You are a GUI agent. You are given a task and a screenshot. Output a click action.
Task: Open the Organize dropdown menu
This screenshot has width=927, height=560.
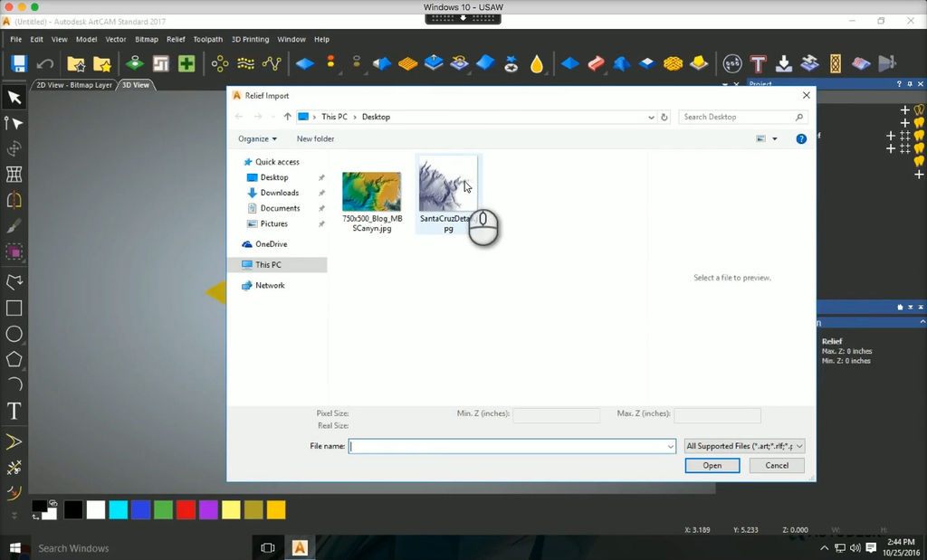(x=257, y=139)
